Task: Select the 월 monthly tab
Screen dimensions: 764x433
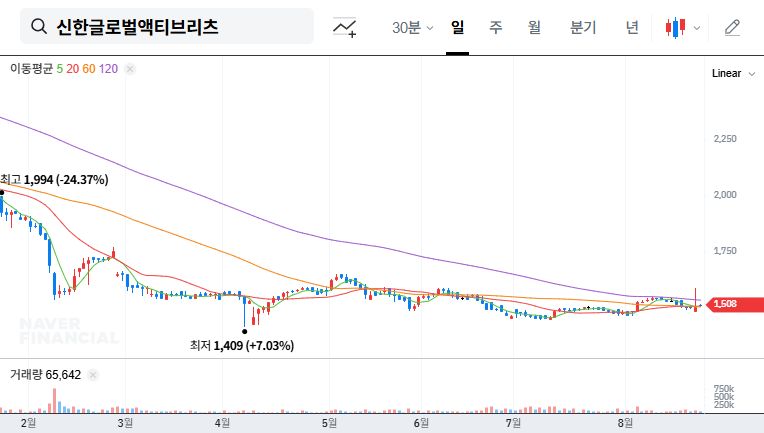Action: click(535, 27)
